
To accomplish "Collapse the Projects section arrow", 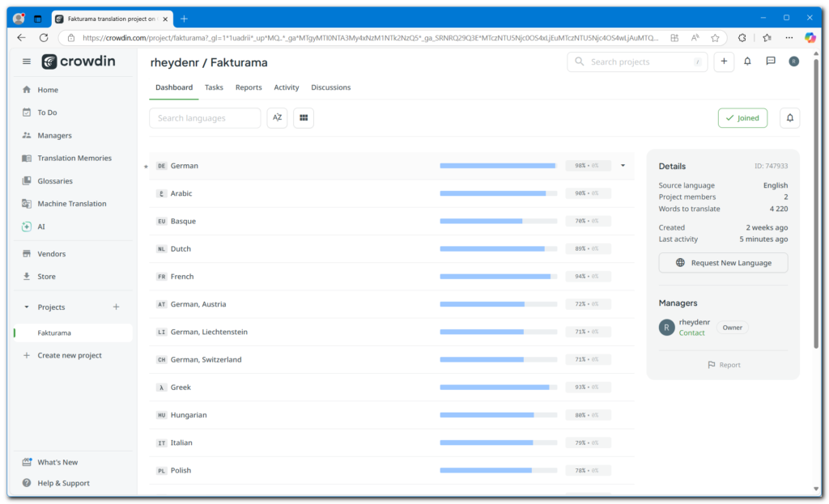I will [27, 307].
